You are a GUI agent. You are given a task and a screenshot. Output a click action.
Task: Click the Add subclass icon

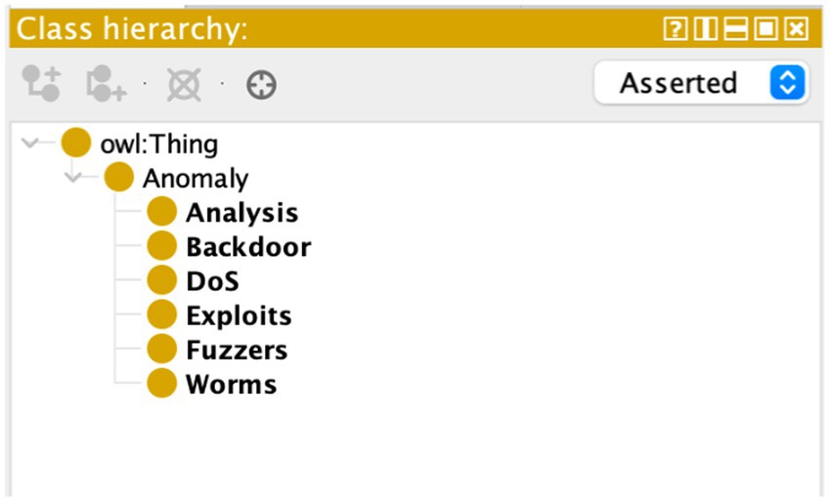coord(41,85)
